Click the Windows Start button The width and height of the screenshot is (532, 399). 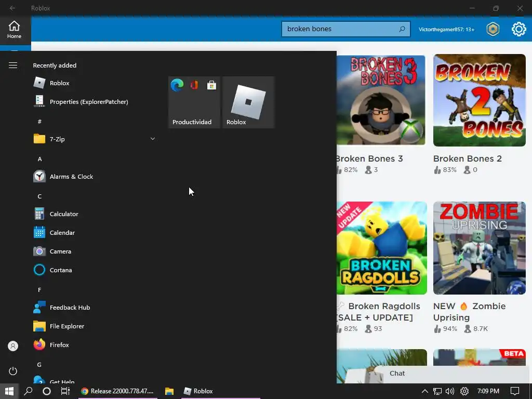click(x=9, y=391)
